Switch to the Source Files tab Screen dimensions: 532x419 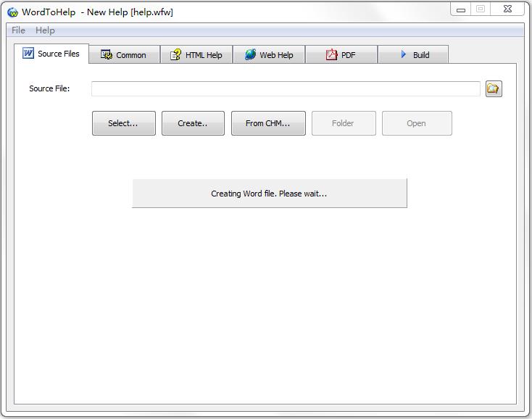(x=51, y=54)
